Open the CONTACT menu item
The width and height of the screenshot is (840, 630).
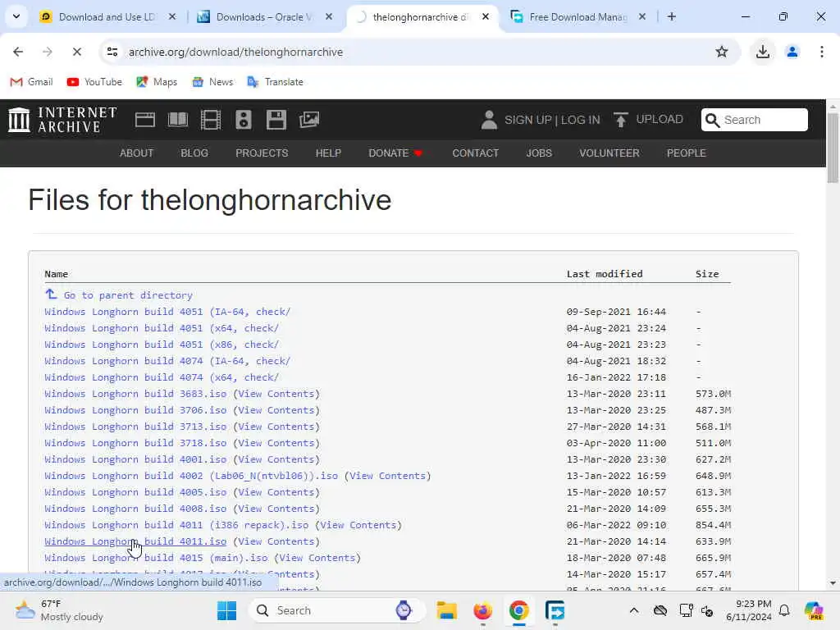[475, 153]
